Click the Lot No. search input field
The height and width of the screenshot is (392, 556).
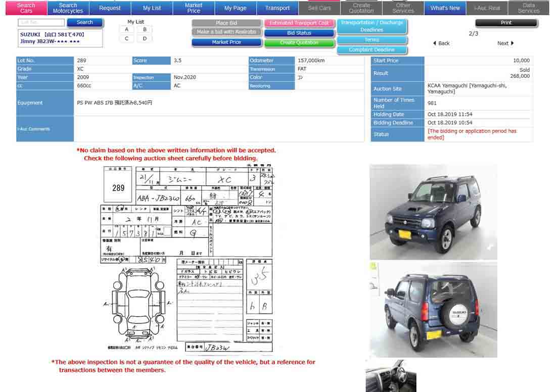41,22
